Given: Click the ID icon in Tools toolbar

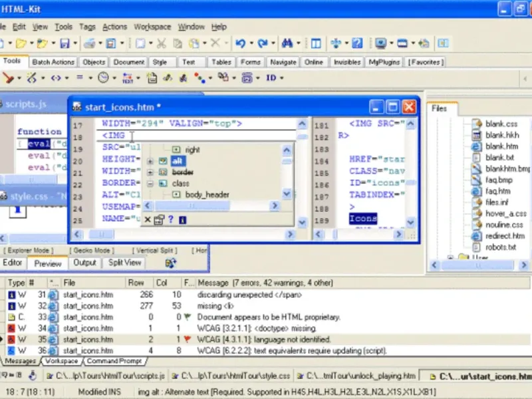Looking at the screenshot, I should click(x=271, y=78).
